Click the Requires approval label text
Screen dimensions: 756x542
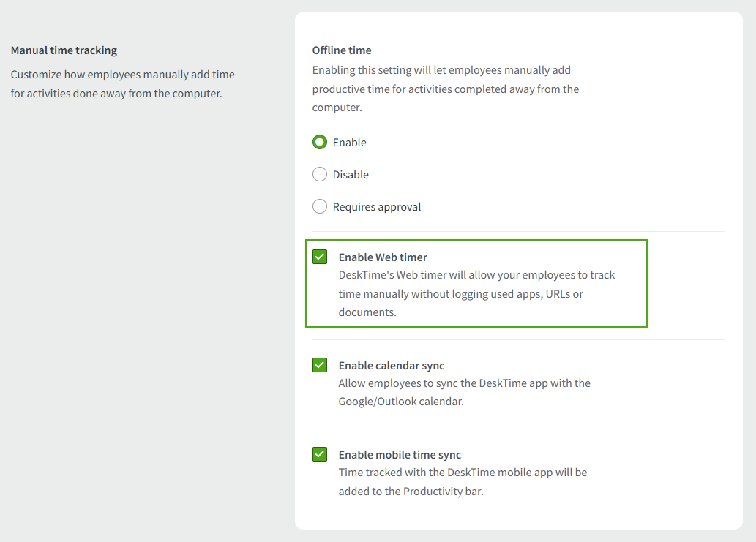(x=377, y=206)
